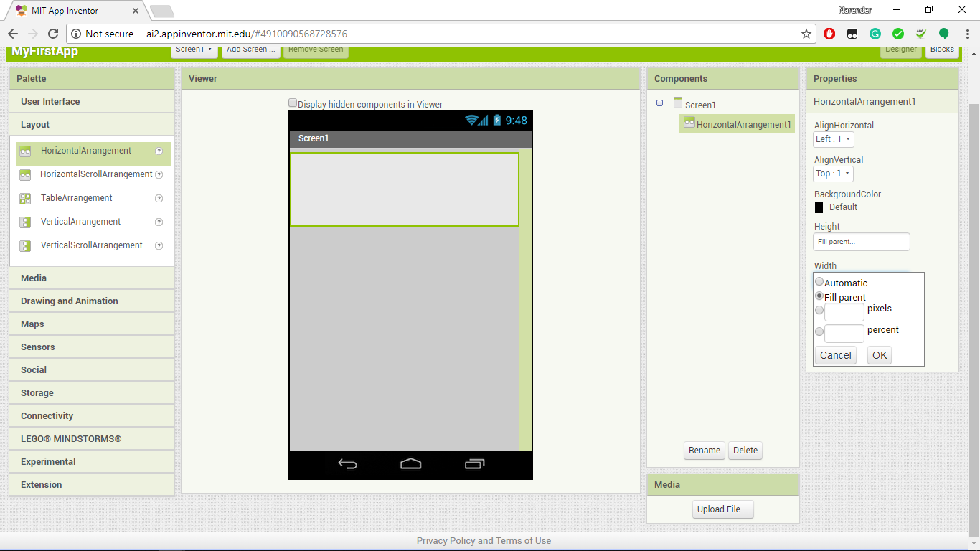This screenshot has width=980, height=551.
Task: Open the AlignHorizontal Left dropdown
Action: click(834, 139)
